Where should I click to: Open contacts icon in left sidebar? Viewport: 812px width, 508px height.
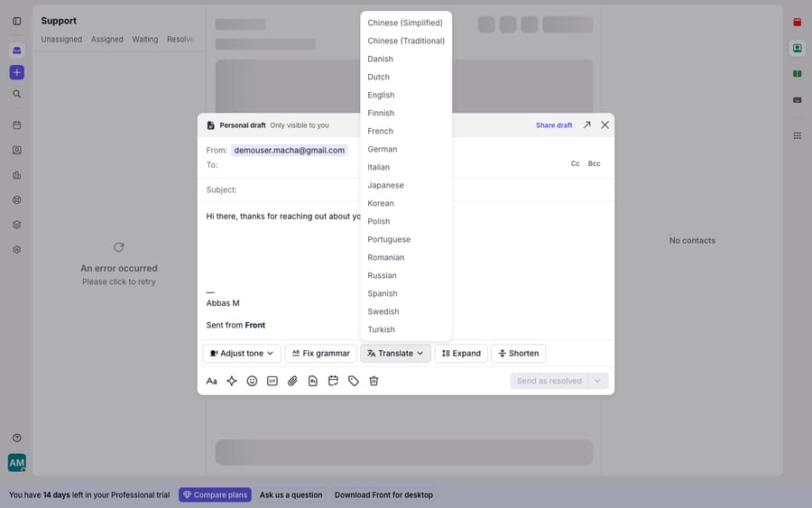pos(17,150)
